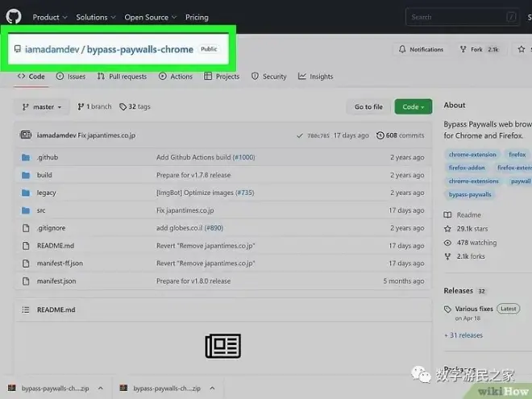Open the bypass-paywalls-chrome repository link
The image size is (532, 399).
140,49
